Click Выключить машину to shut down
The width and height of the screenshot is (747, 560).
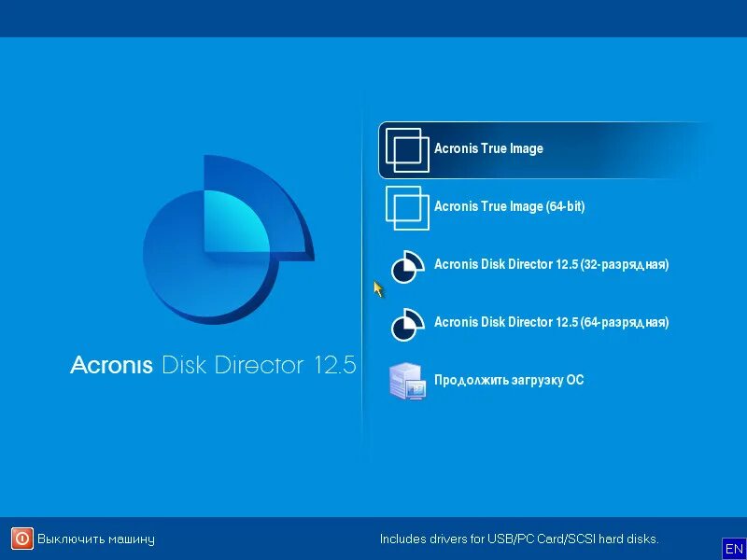point(96,539)
